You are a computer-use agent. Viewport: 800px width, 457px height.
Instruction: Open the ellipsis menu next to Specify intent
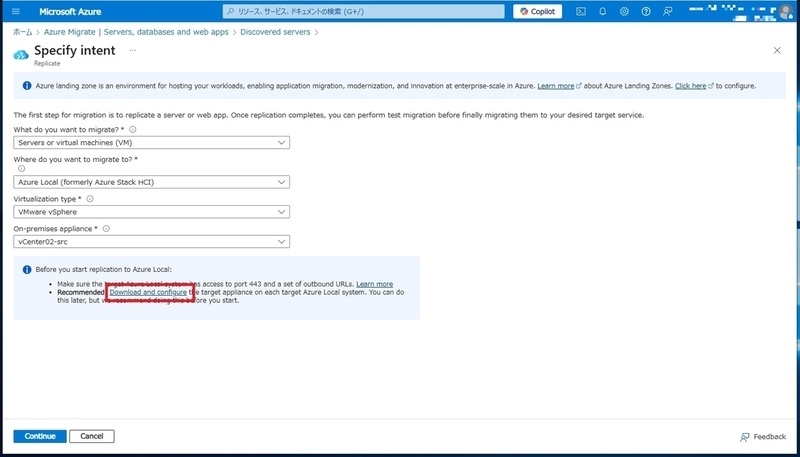(x=133, y=50)
